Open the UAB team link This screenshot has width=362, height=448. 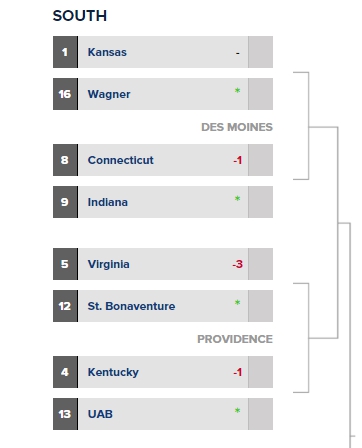click(x=100, y=414)
